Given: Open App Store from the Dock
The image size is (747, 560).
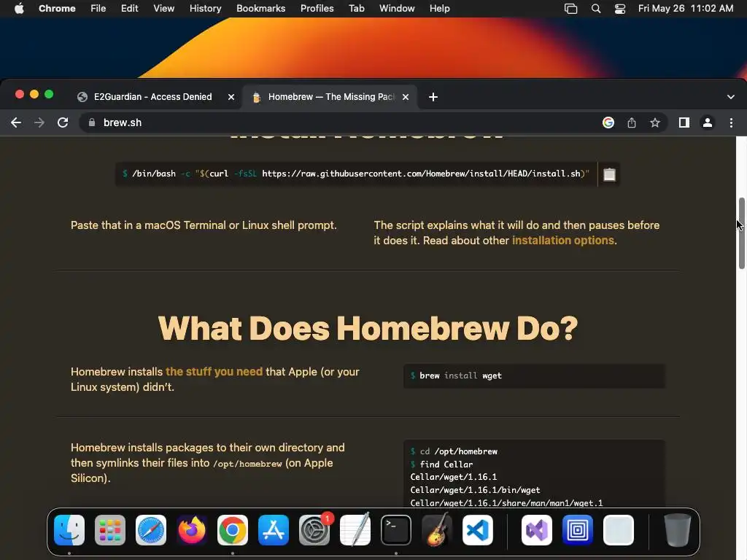Looking at the screenshot, I should point(274,530).
